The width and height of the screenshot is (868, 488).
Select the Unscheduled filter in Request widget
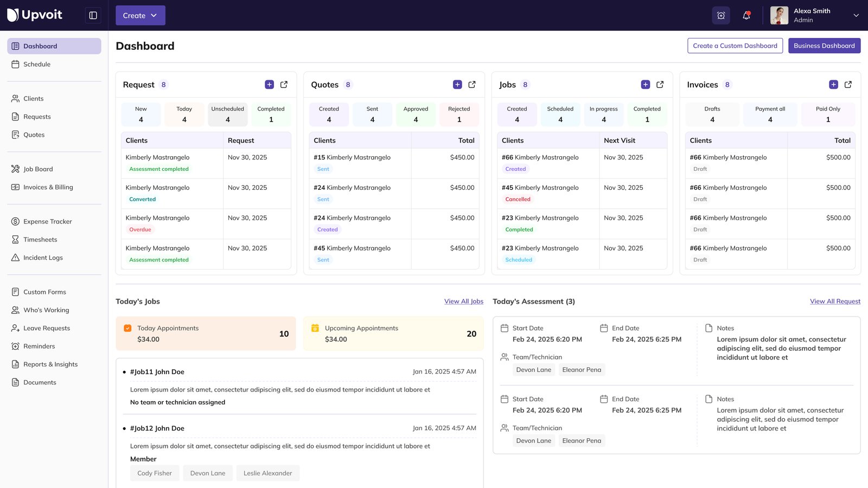(x=227, y=114)
